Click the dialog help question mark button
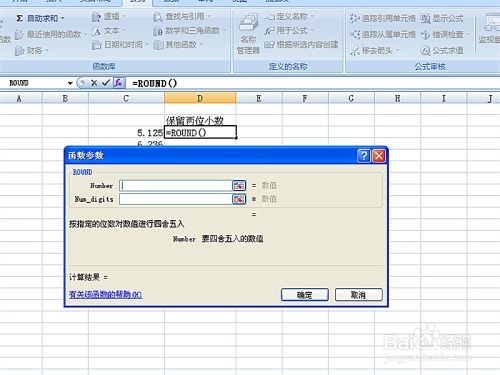Image resolution: width=500 pixels, height=375 pixels. point(364,156)
